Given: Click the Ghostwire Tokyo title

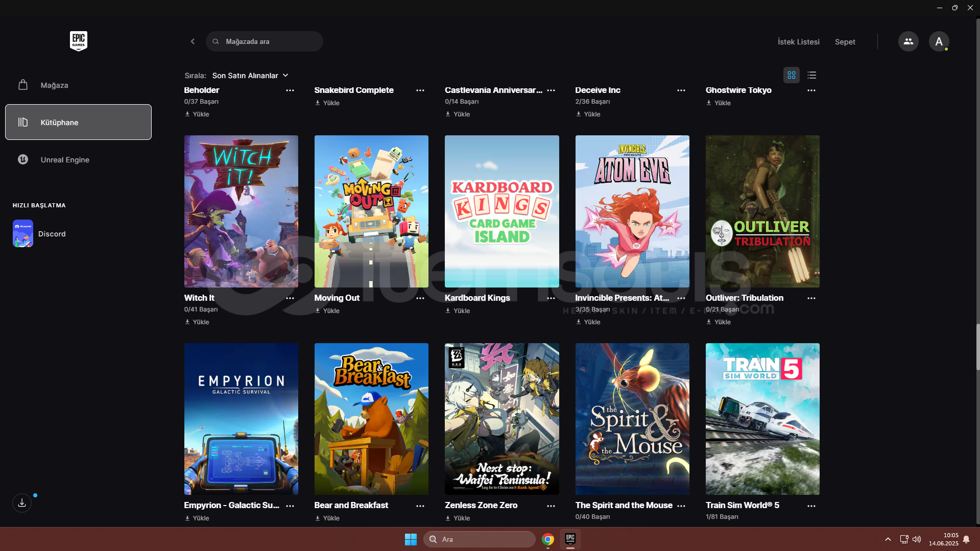Looking at the screenshot, I should [738, 90].
